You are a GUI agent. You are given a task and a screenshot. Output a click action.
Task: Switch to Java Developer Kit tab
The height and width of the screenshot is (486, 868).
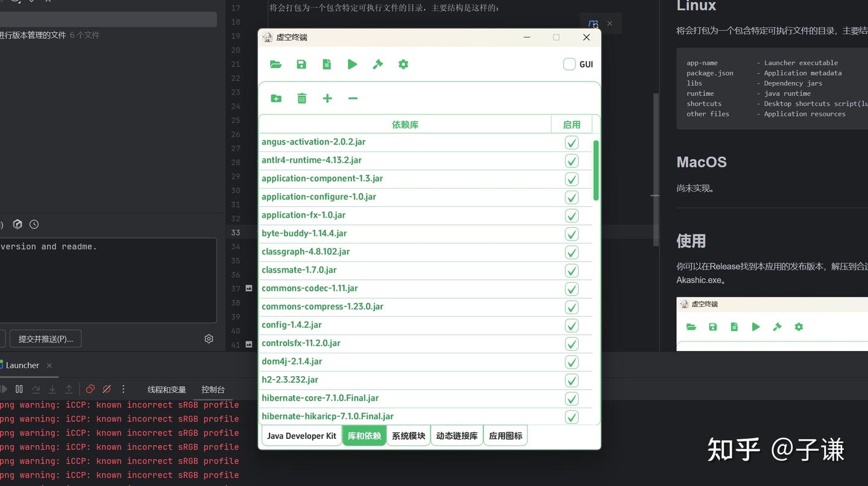tap(301, 435)
